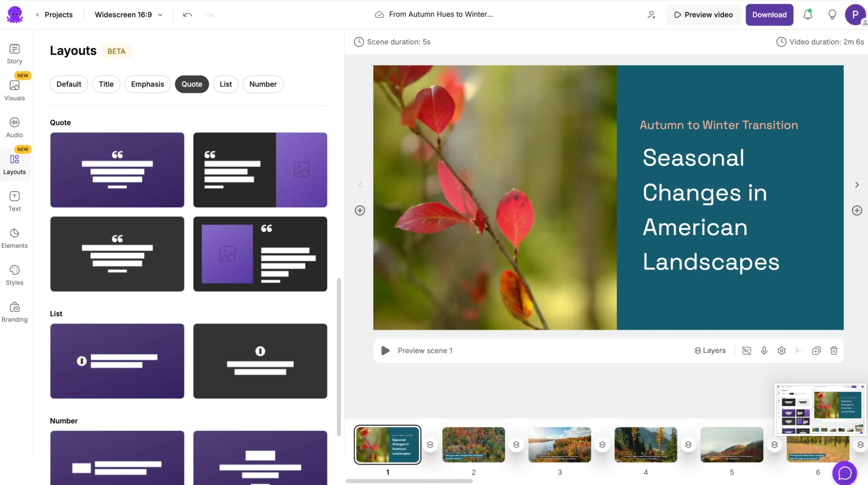Open voice-over microphone for the scene

tap(764, 350)
